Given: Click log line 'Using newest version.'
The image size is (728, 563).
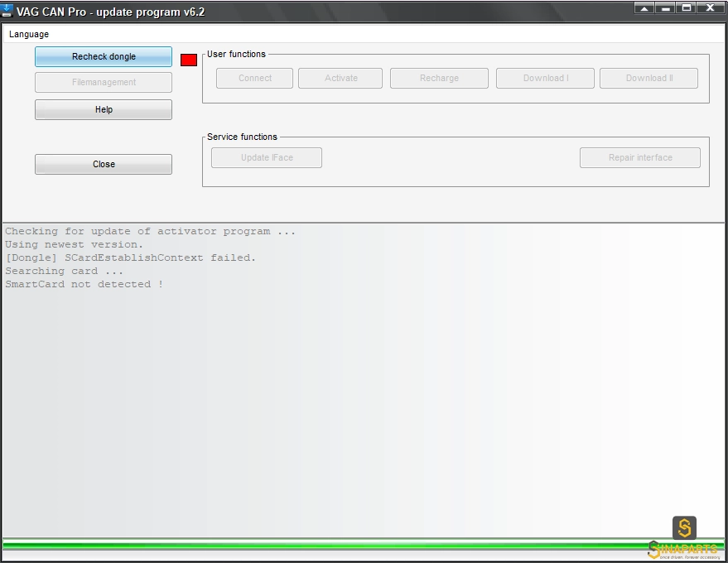Looking at the screenshot, I should pyautogui.click(x=75, y=244).
